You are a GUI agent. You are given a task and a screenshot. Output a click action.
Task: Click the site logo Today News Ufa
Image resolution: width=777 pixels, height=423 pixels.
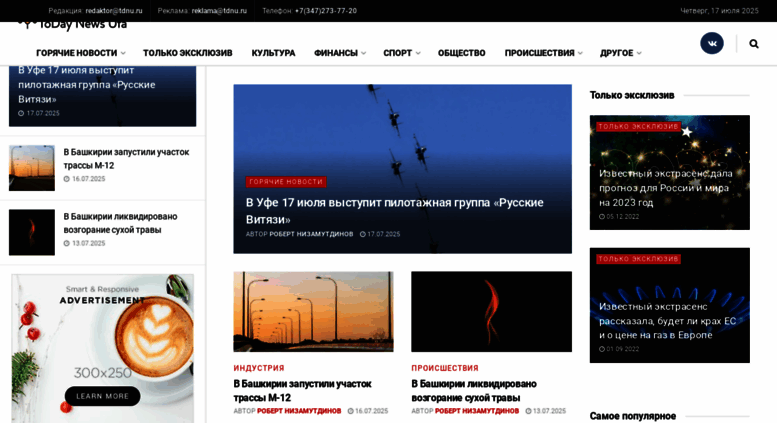click(72, 24)
